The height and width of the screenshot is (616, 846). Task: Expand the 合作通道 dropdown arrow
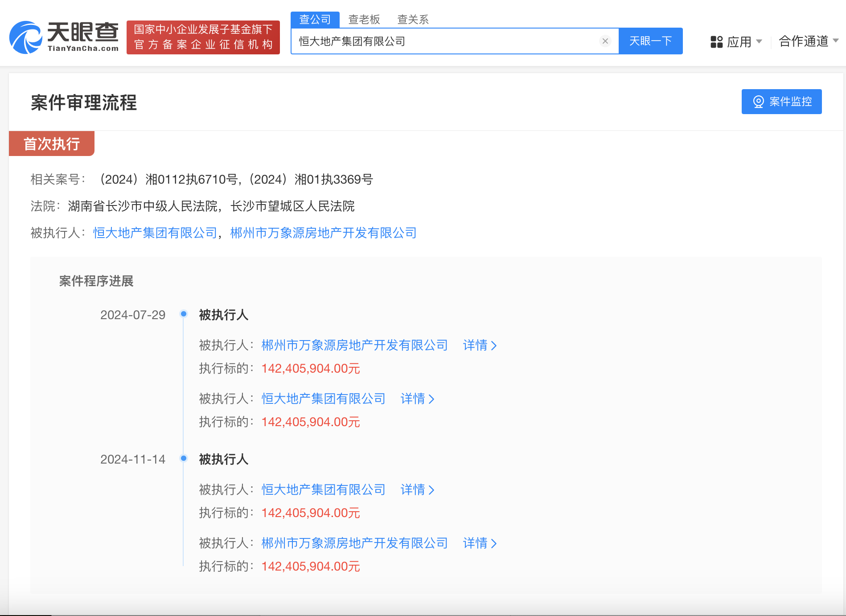835,41
